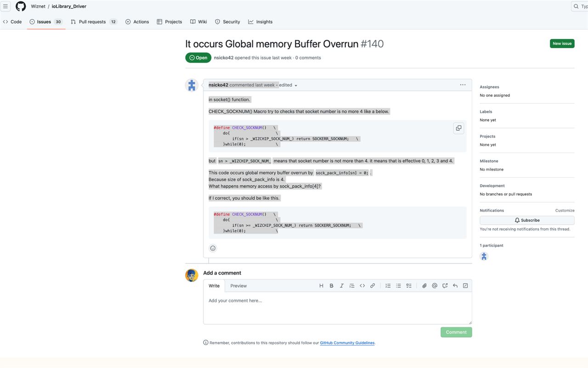Click the green New issue button
This screenshot has height=368, width=588.
(x=562, y=43)
